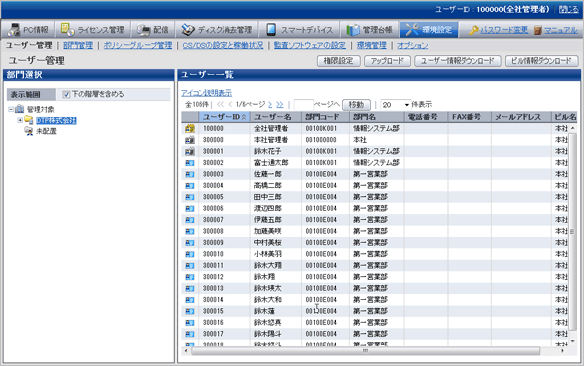Click the 移動 button
This screenshot has height=366, width=584.
click(x=356, y=105)
